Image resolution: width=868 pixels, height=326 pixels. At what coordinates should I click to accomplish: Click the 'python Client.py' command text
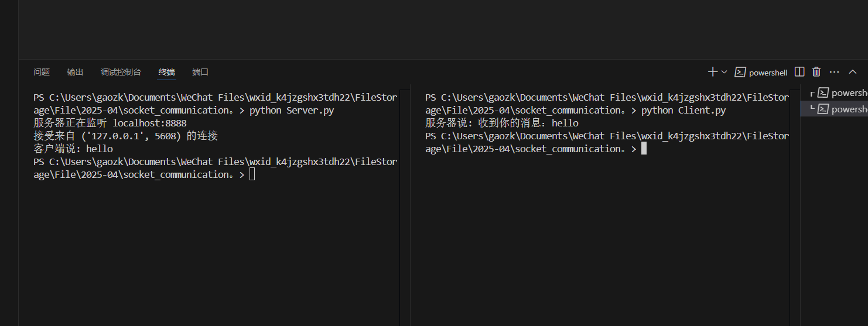coord(684,110)
